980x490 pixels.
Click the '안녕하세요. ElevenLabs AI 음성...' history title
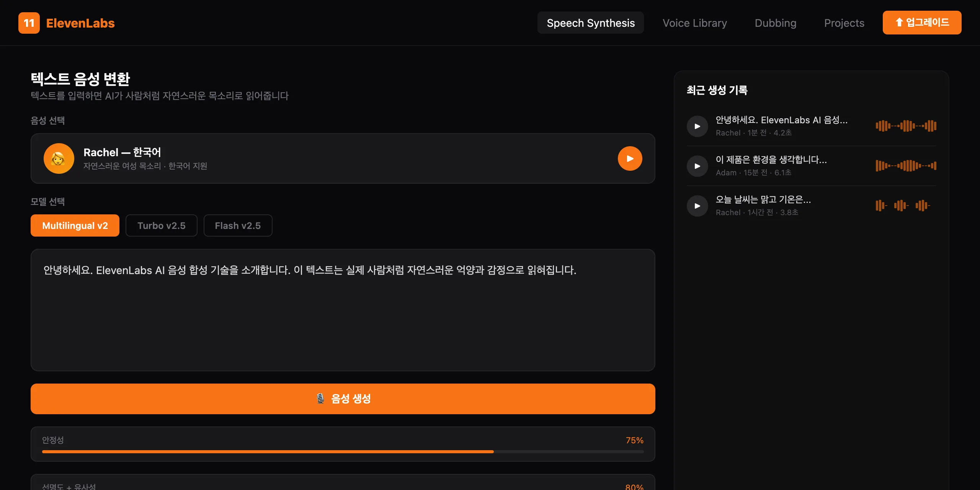[782, 120]
